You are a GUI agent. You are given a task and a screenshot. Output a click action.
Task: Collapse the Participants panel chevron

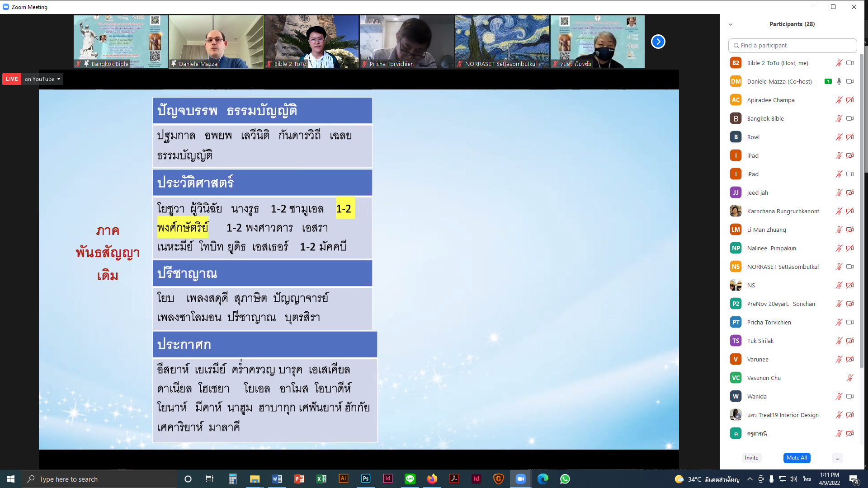point(731,24)
